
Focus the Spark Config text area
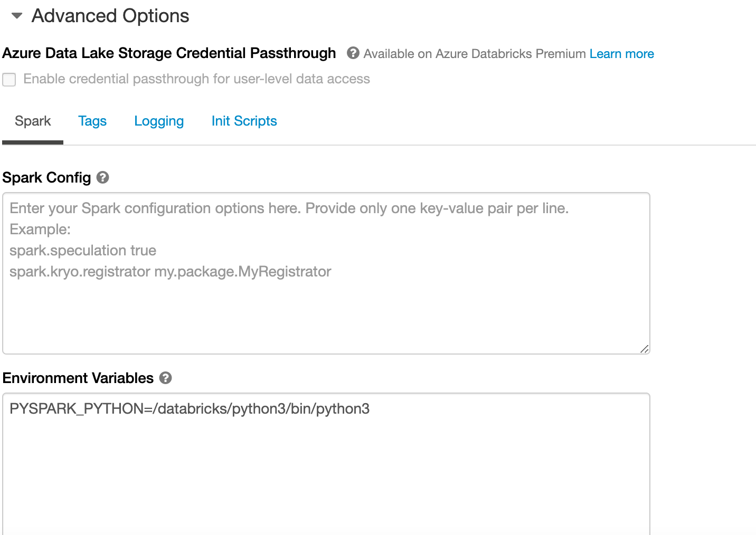[326, 273]
